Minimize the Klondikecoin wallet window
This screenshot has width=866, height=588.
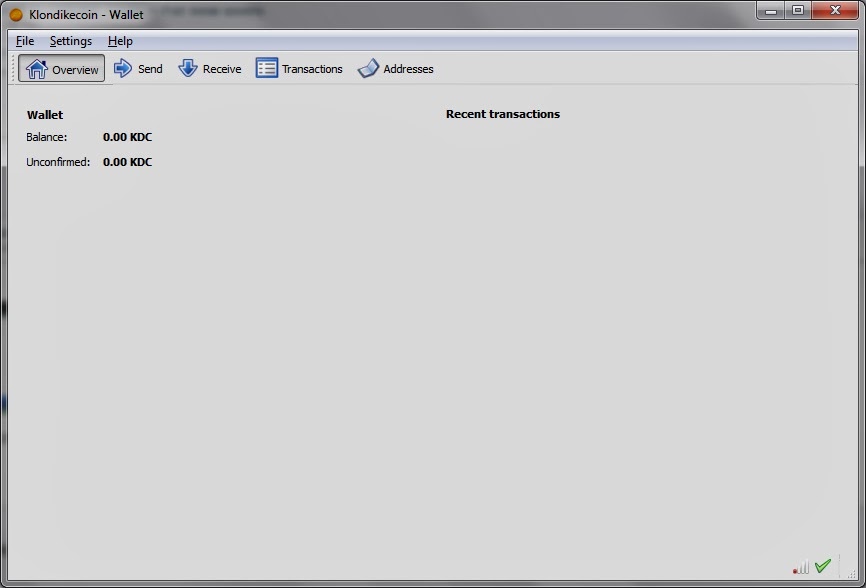771,10
